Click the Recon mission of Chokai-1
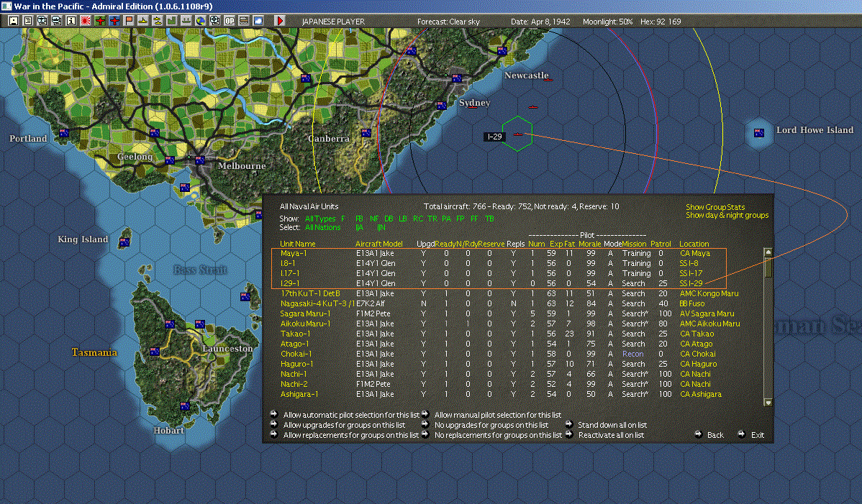862x504 pixels. pos(632,354)
